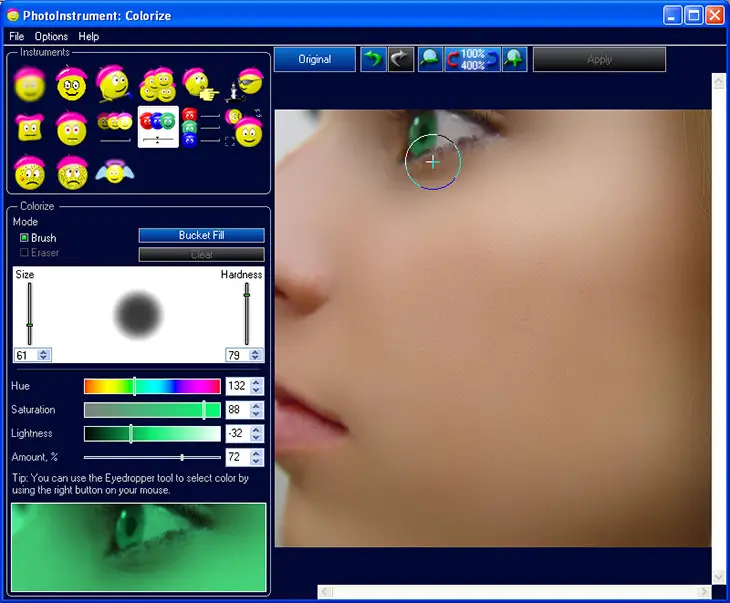Click the Hardness value field 79

tap(238, 355)
